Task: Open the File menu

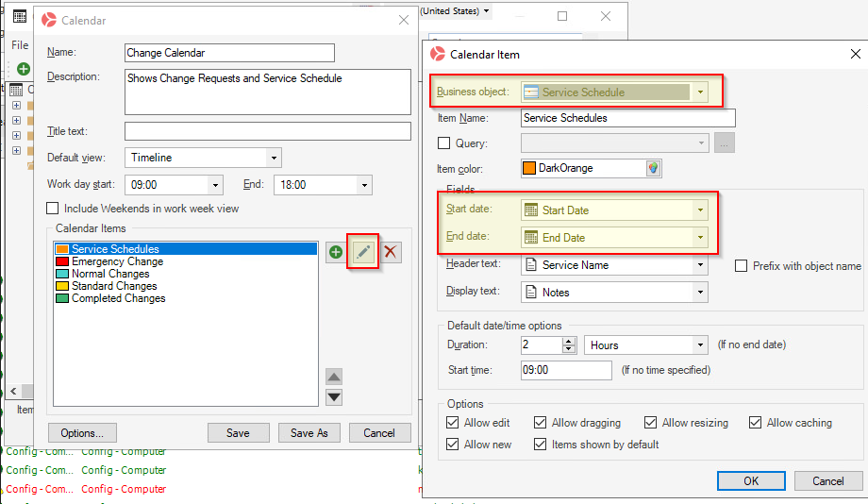Action: (x=20, y=45)
